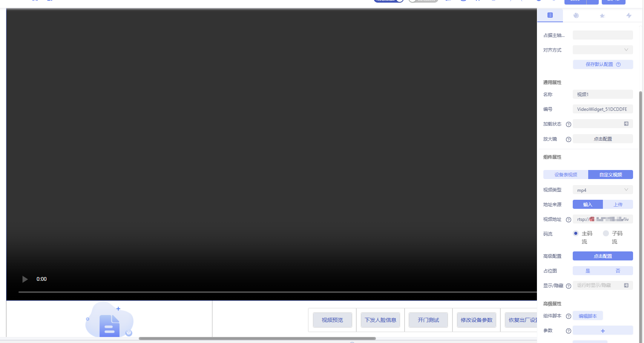Open the 视频类型 mp4 dropdown
644x343 pixels.
pos(603,190)
